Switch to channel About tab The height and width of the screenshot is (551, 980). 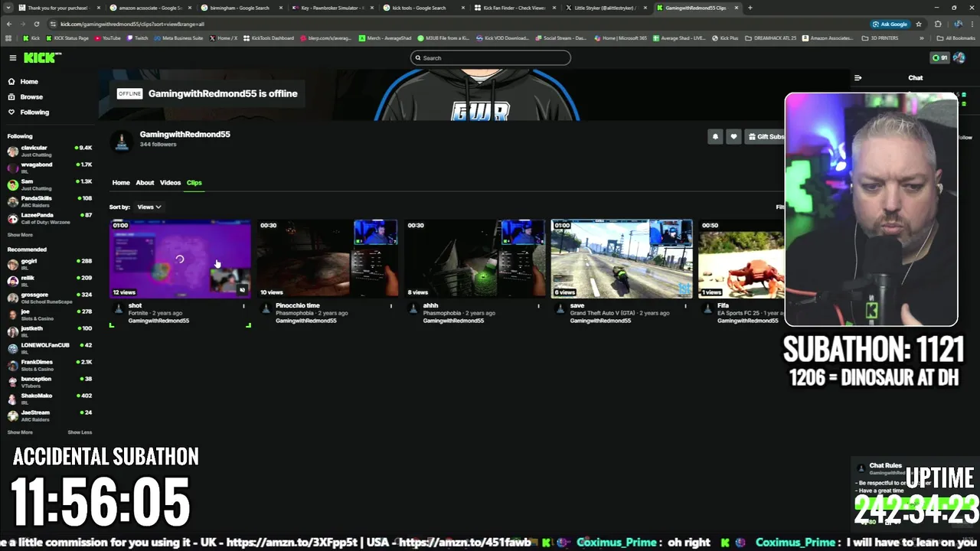point(145,183)
